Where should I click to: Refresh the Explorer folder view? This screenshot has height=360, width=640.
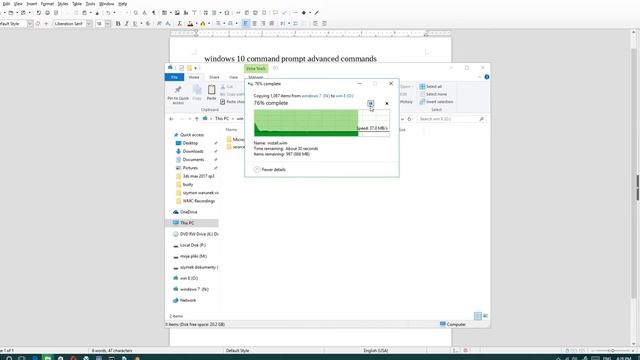[x=409, y=119]
